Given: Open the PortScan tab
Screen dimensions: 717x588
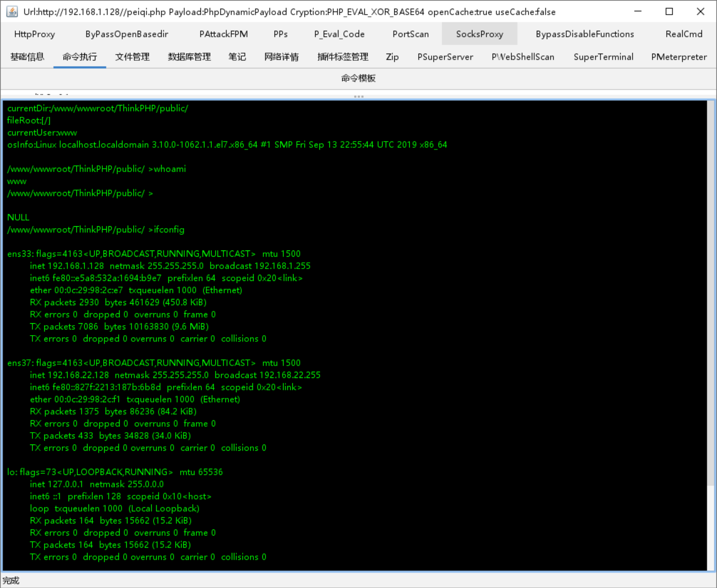Looking at the screenshot, I should 411,34.
